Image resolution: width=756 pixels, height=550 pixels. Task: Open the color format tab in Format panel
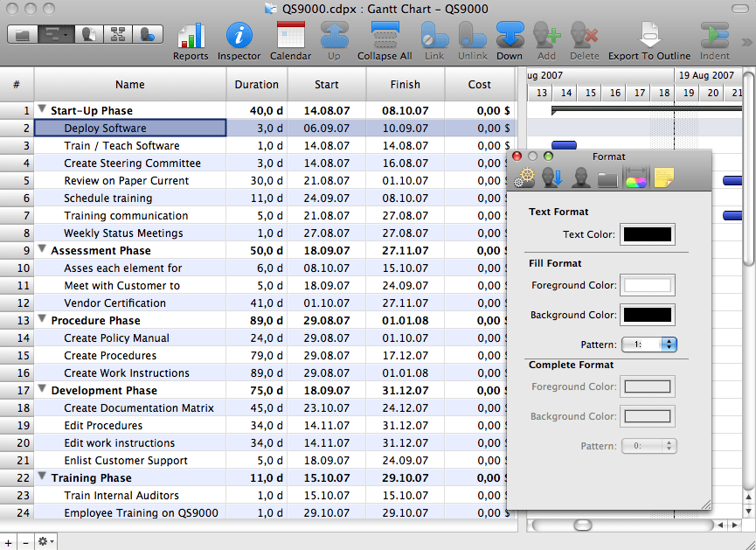(635, 178)
